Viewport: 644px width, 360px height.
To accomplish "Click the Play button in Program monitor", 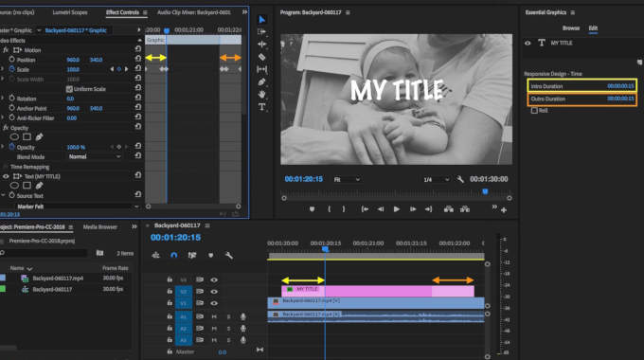I will coord(396,209).
